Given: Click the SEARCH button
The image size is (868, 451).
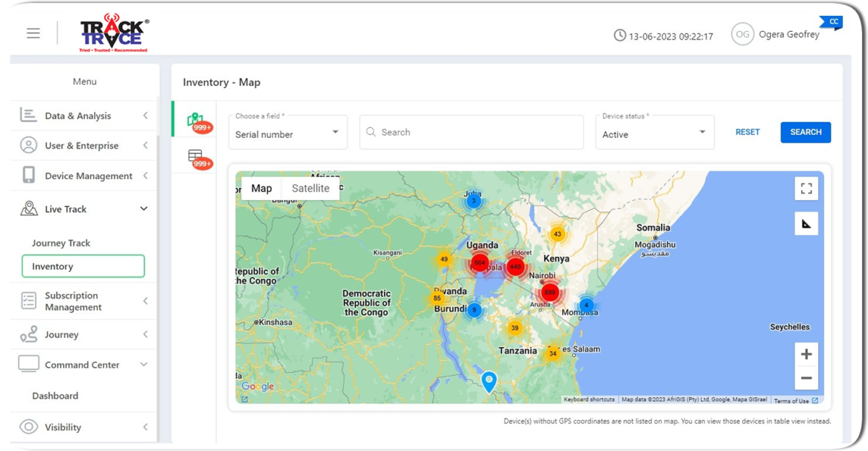Looking at the screenshot, I should coord(805,132).
